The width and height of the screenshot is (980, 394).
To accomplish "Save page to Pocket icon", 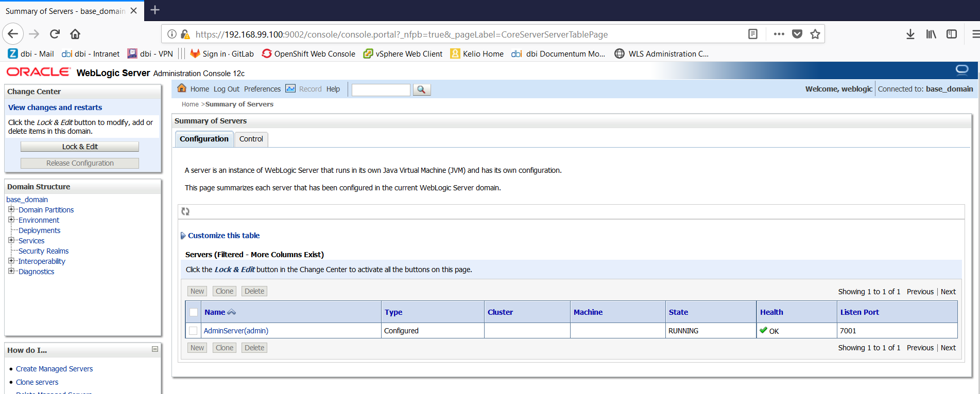I will pyautogui.click(x=797, y=34).
